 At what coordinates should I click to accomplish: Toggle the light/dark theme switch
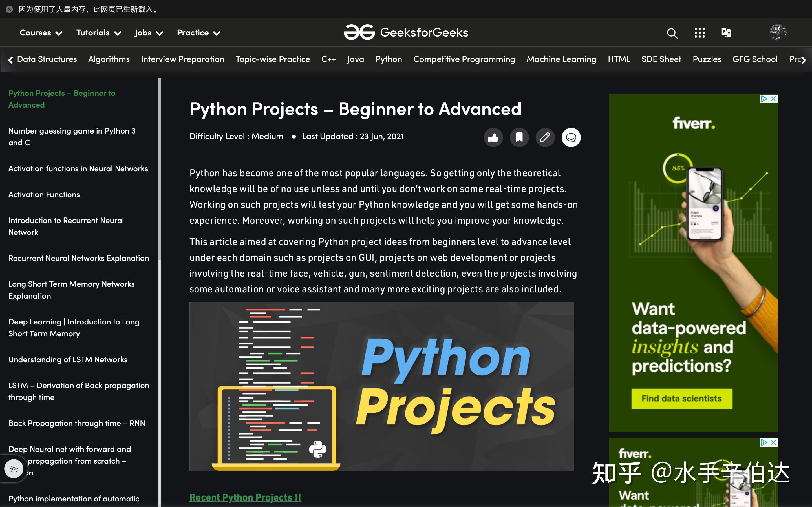(14, 468)
